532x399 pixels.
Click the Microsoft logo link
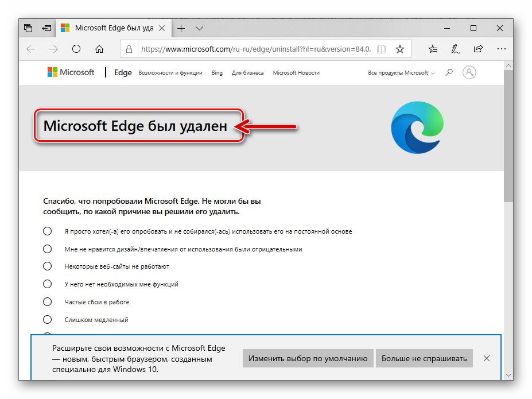click(71, 72)
